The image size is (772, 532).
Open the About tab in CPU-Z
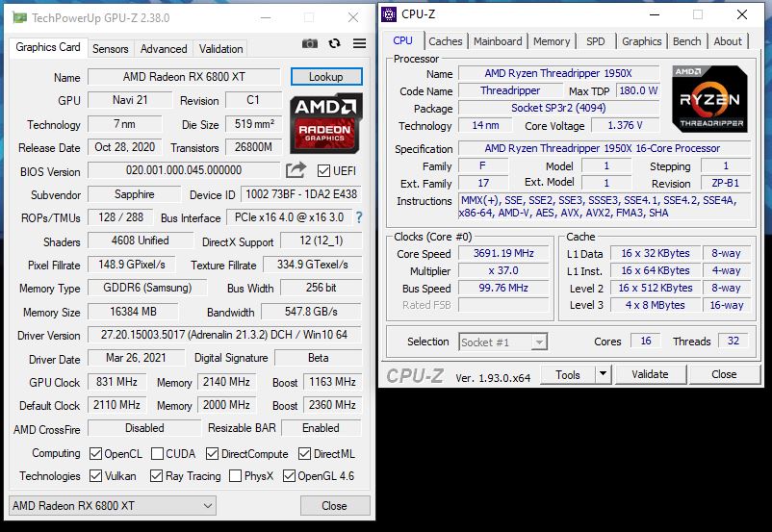click(x=728, y=41)
